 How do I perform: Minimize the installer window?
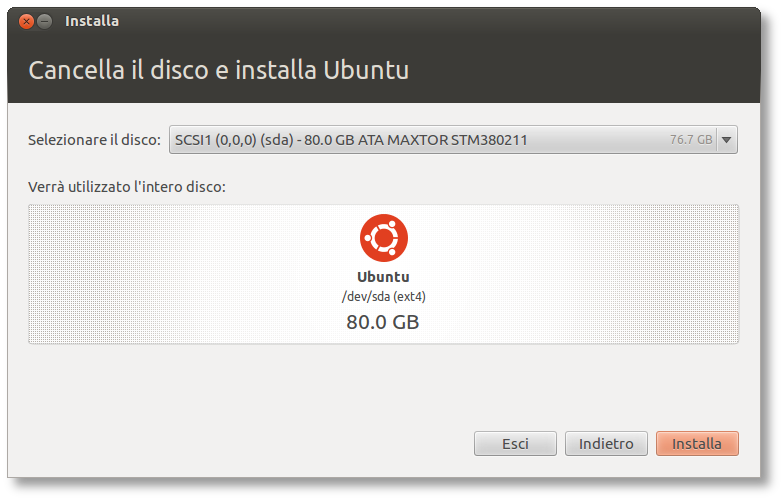pyautogui.click(x=45, y=21)
